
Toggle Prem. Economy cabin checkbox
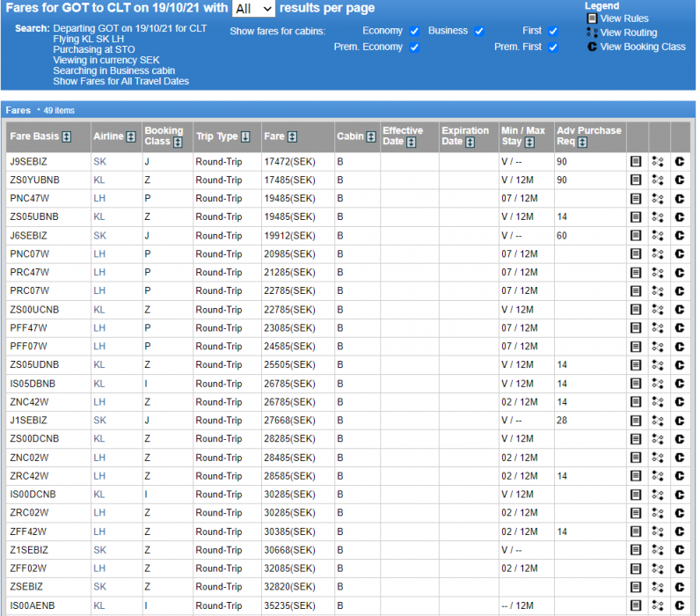[414, 48]
